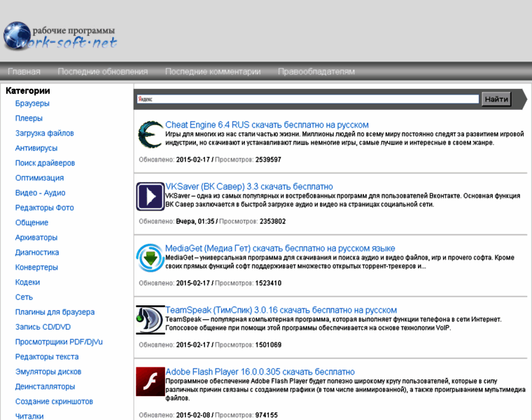Click the Найти search button
The image size is (532, 420).
click(x=496, y=99)
